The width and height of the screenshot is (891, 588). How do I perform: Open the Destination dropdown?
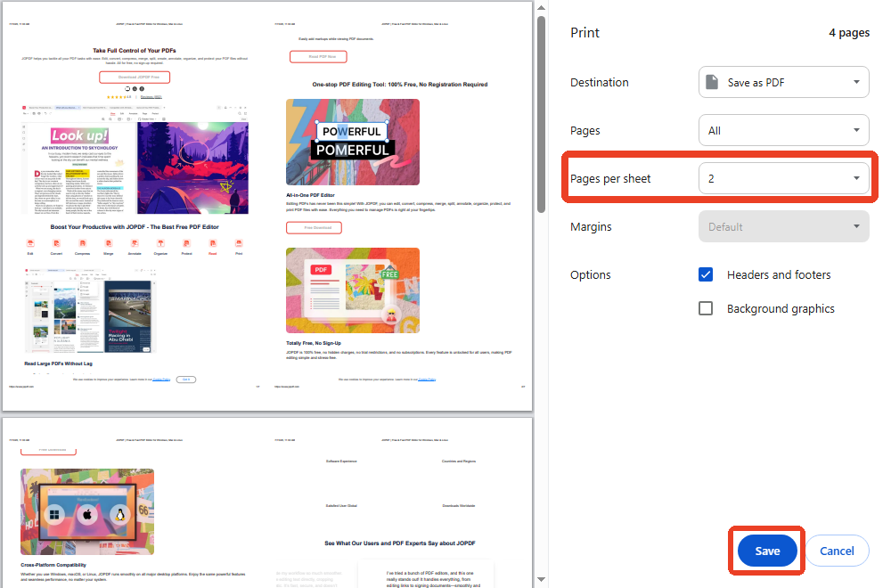[783, 82]
